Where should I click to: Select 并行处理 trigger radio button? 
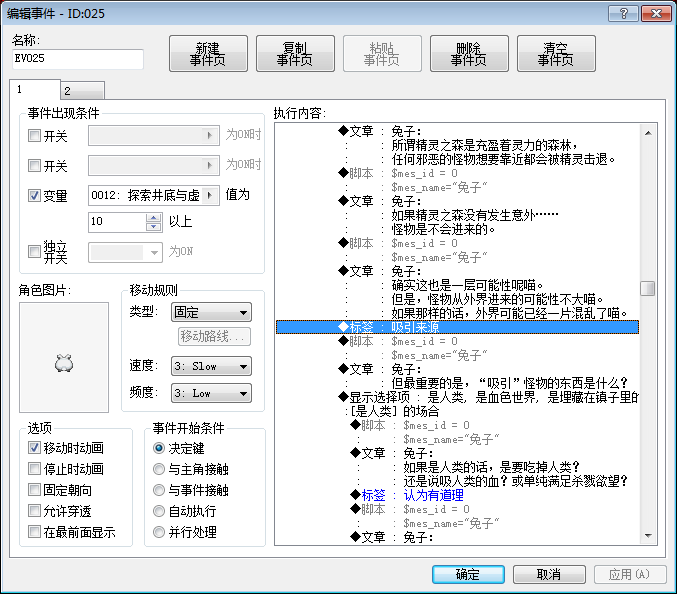coord(159,532)
